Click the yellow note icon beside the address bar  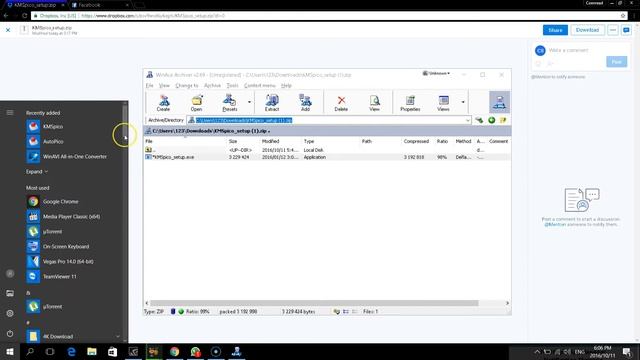[503, 120]
